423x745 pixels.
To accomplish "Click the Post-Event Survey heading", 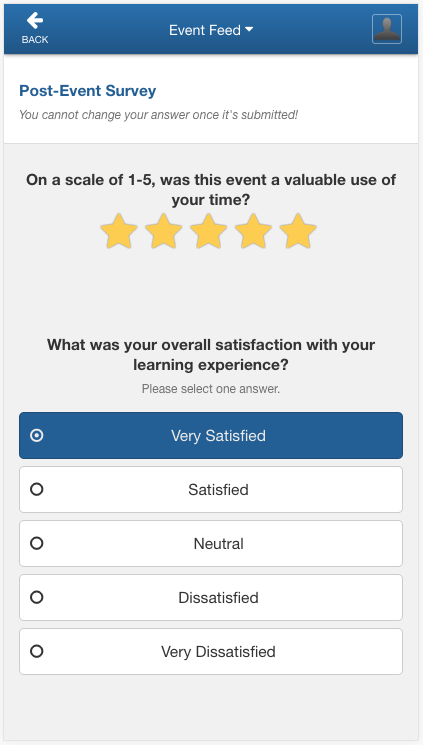I will click(x=87, y=91).
